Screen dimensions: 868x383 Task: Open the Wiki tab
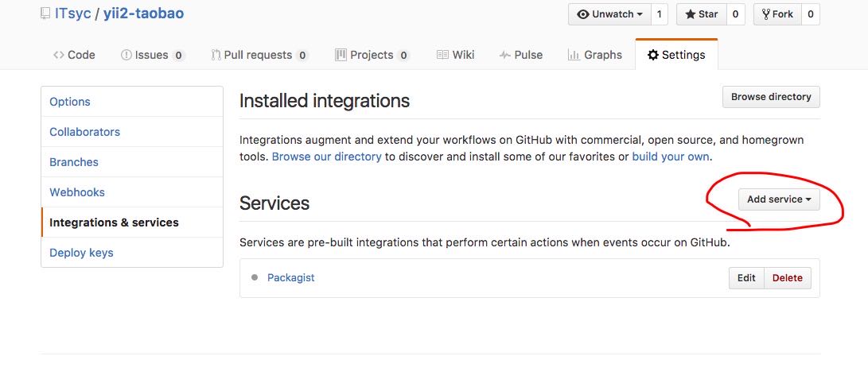(x=456, y=55)
